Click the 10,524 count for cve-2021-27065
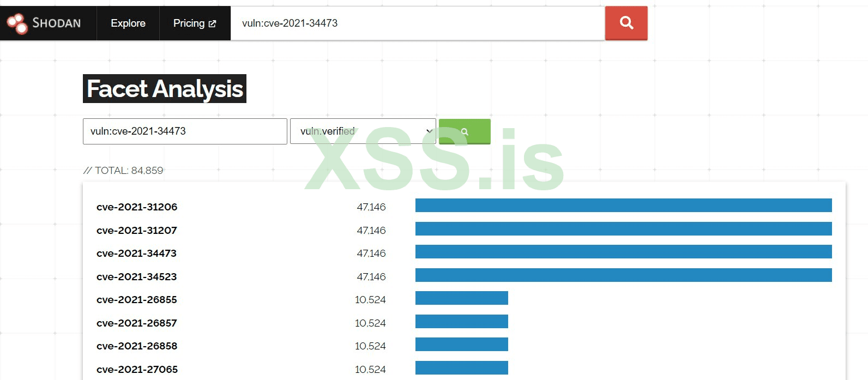Viewport: 868px width, 380px height. click(x=370, y=369)
